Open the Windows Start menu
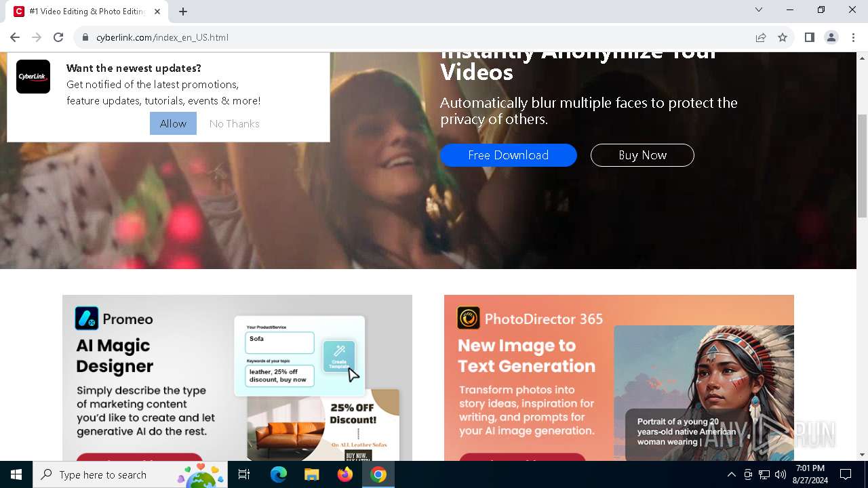The width and height of the screenshot is (868, 488). pos(16,474)
